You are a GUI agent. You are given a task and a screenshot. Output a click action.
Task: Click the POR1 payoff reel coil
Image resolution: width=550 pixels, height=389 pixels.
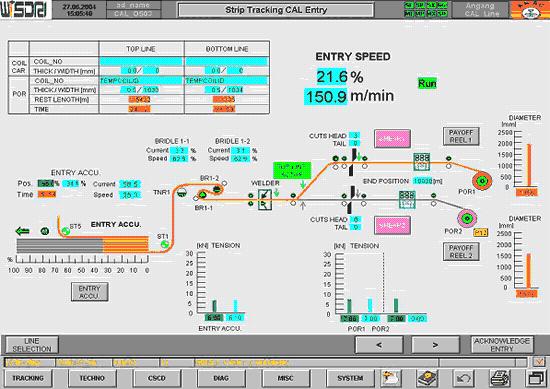coord(482,181)
